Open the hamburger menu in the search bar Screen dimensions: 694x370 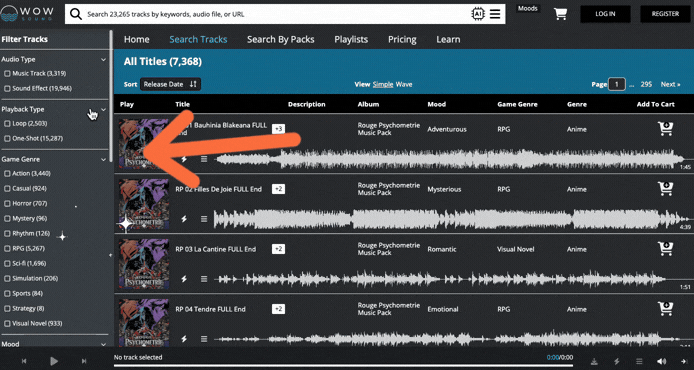(x=495, y=14)
